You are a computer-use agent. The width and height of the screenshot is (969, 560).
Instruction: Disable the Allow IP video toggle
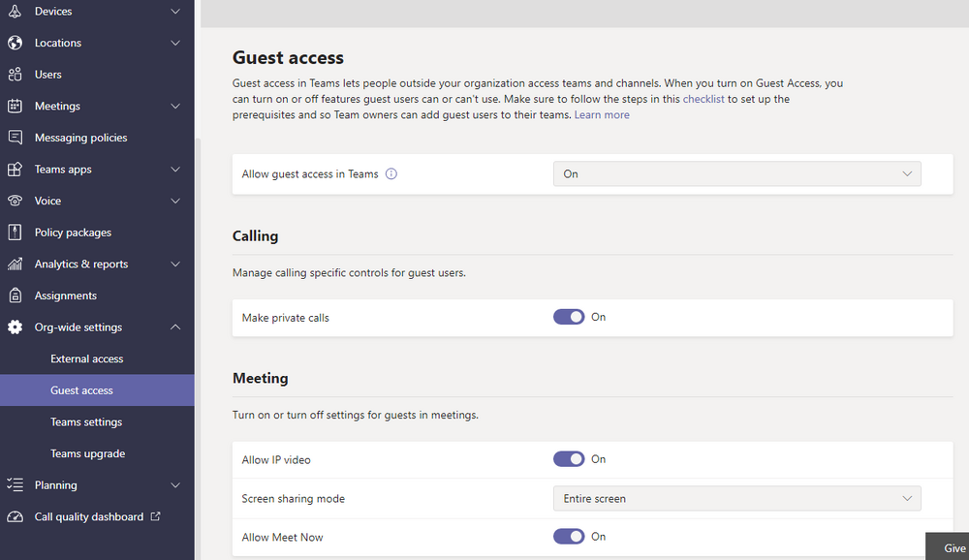tap(569, 459)
